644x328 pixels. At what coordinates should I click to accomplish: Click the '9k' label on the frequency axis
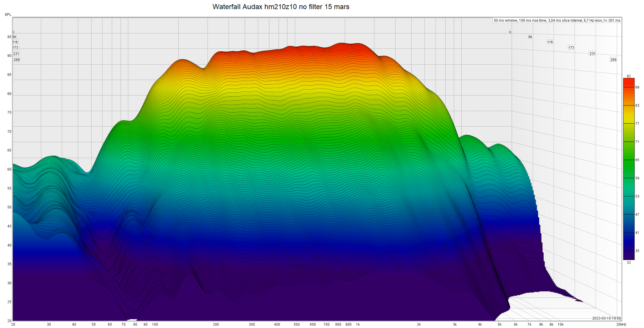tap(551, 325)
